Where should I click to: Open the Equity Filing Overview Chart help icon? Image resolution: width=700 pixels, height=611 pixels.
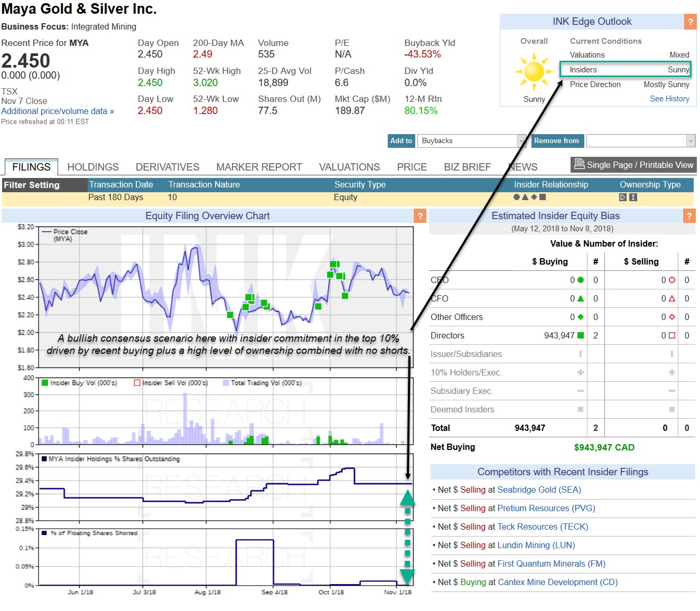420,215
